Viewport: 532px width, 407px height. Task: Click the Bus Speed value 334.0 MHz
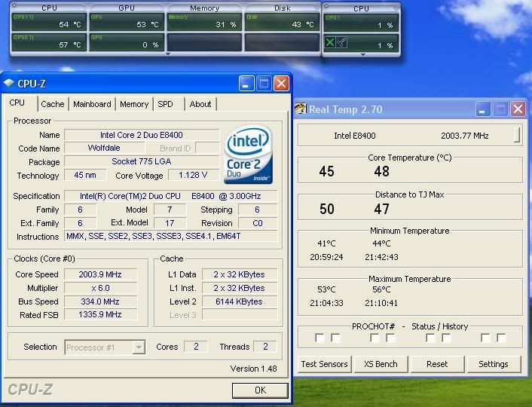pyautogui.click(x=100, y=301)
